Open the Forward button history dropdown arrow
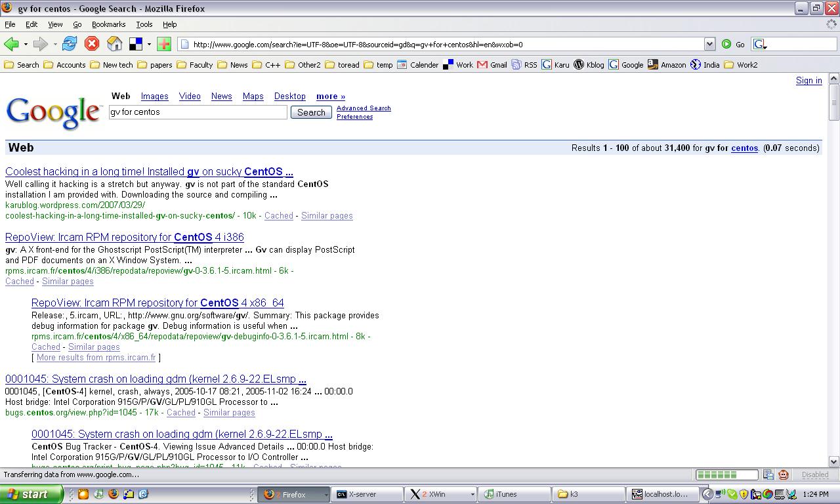 click(55, 45)
